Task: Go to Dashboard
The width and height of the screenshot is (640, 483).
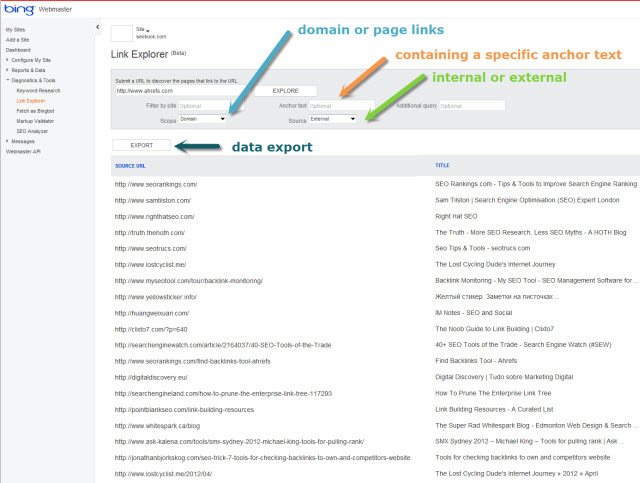Action: pos(18,50)
